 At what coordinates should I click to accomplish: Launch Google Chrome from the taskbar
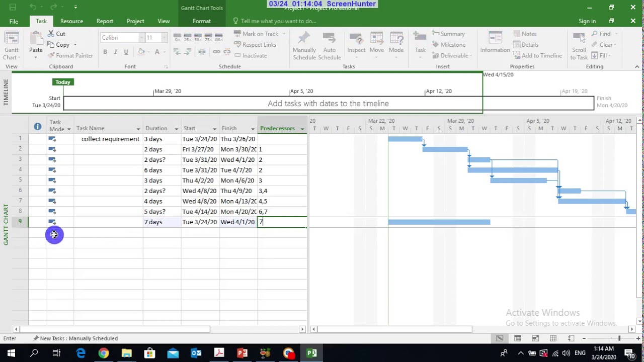103,353
